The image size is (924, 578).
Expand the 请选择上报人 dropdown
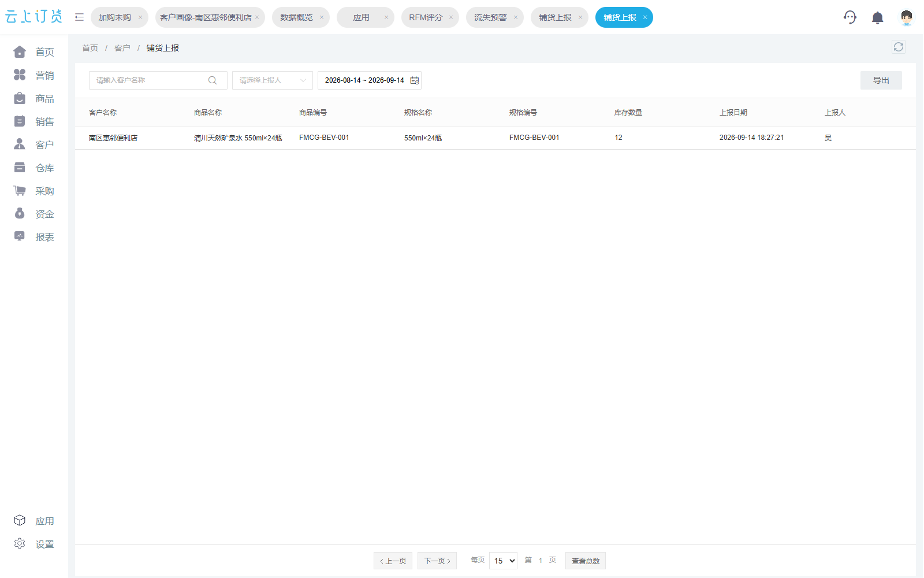tap(273, 80)
